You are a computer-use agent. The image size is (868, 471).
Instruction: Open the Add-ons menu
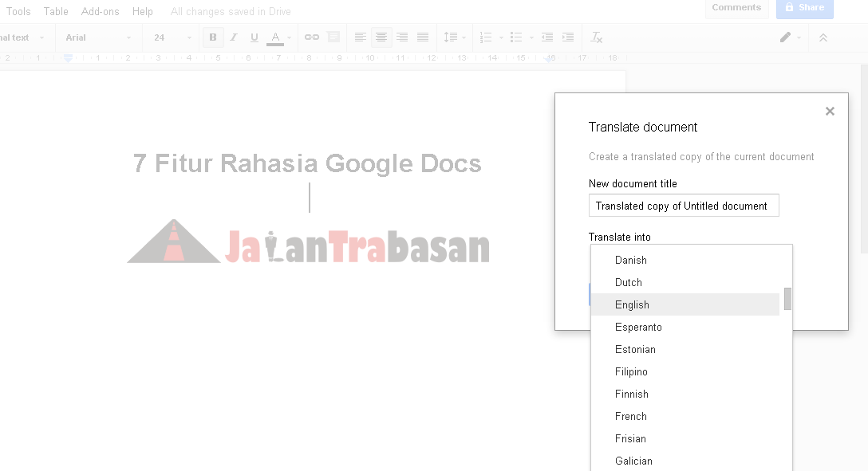(x=101, y=11)
